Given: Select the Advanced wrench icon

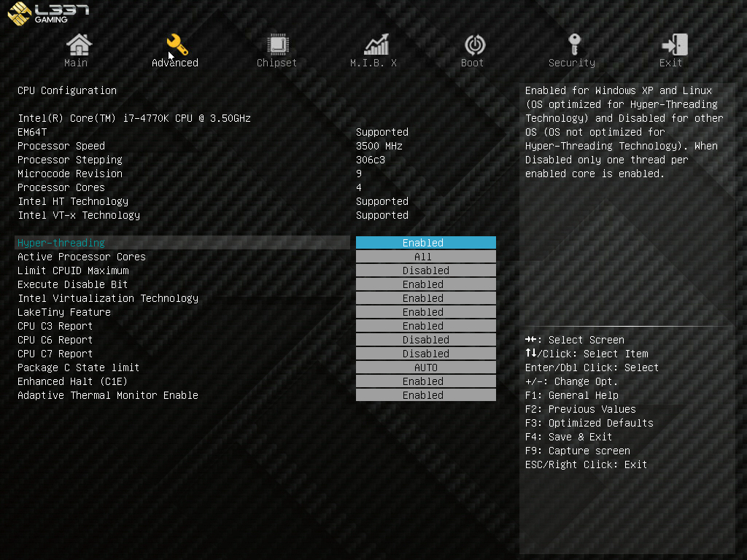Looking at the screenshot, I should click(x=177, y=45).
